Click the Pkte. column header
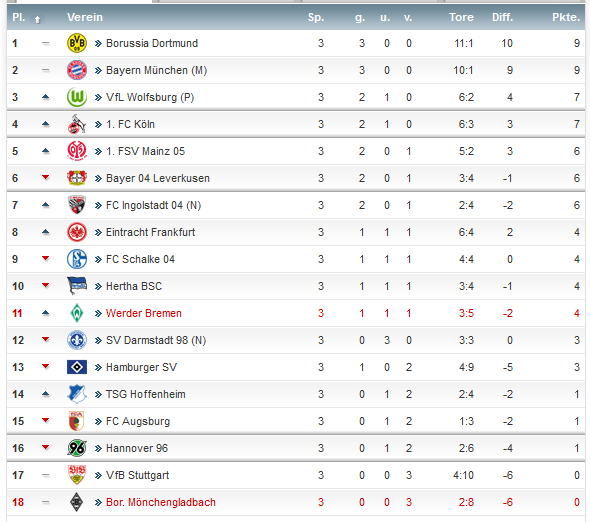Viewport: 590px width, 522px height. coord(566,17)
